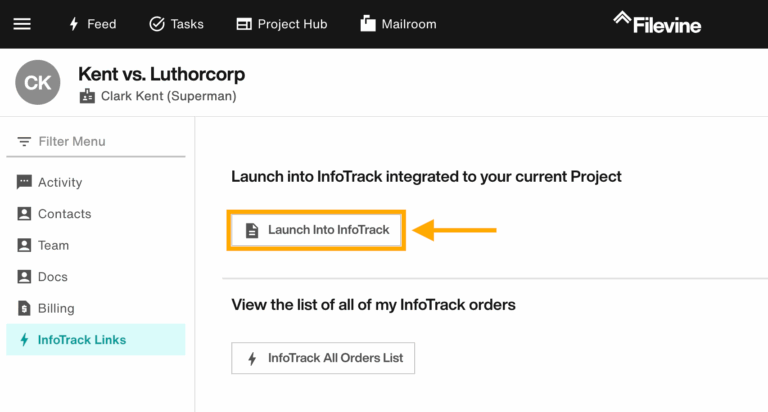Image resolution: width=768 pixels, height=412 pixels.
Task: Click the Feed lightning bolt icon
Action: [x=74, y=24]
